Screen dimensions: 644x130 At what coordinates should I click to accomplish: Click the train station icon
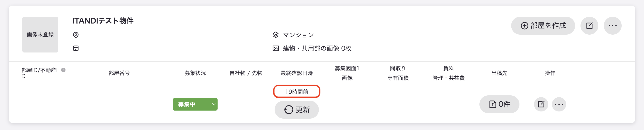click(x=76, y=48)
